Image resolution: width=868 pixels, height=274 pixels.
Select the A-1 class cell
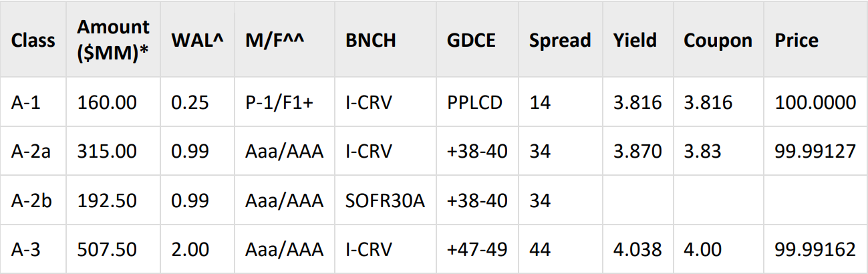(x=27, y=102)
